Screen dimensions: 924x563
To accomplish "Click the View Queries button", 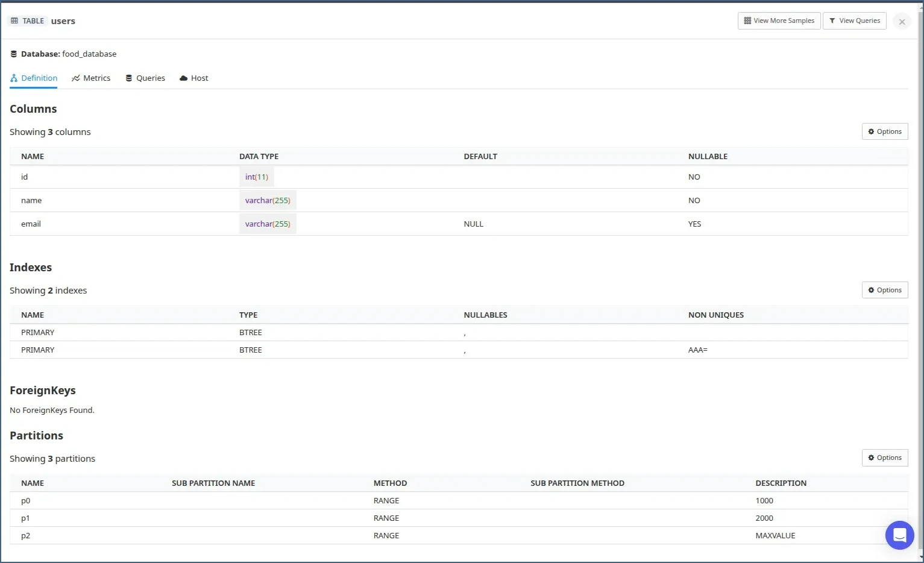I will click(x=854, y=20).
